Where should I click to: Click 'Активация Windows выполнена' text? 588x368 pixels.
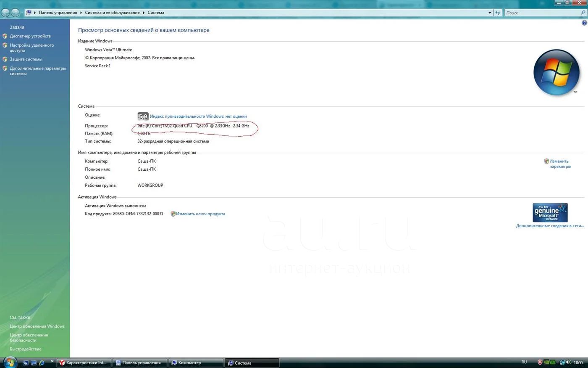(x=115, y=206)
